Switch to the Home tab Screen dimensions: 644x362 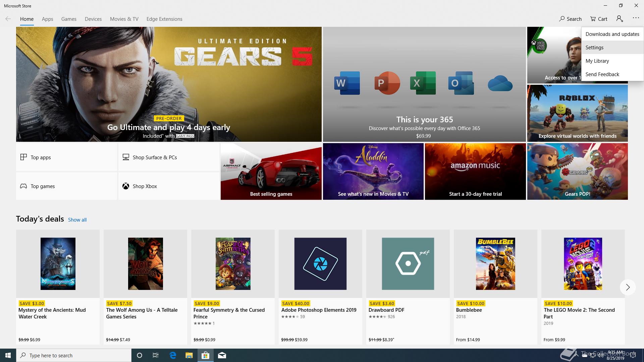coord(27,19)
